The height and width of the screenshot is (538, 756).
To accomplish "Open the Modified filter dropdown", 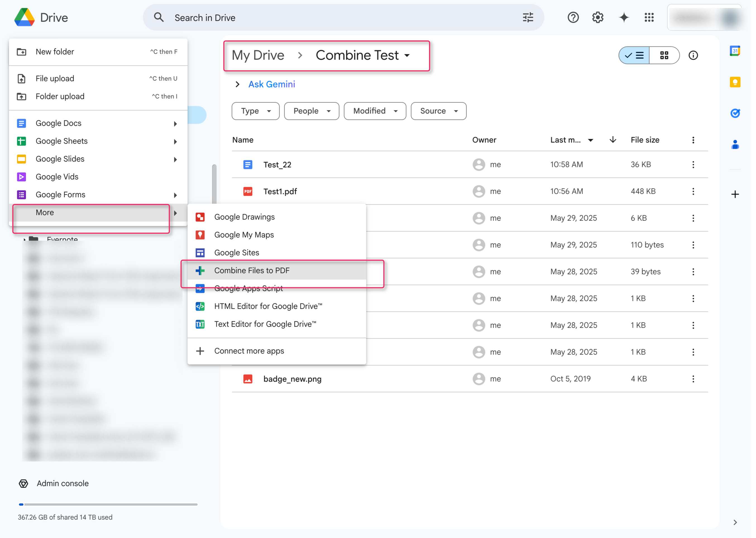I will (x=375, y=111).
